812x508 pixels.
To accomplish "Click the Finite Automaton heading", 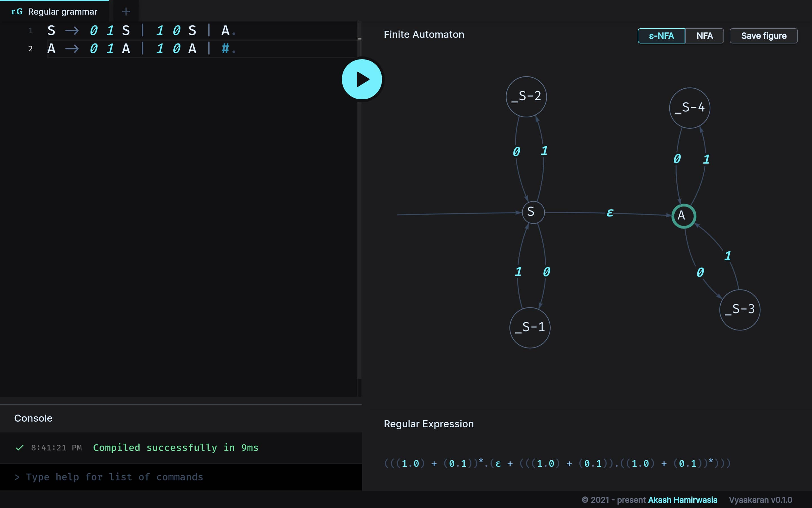I will tap(424, 35).
